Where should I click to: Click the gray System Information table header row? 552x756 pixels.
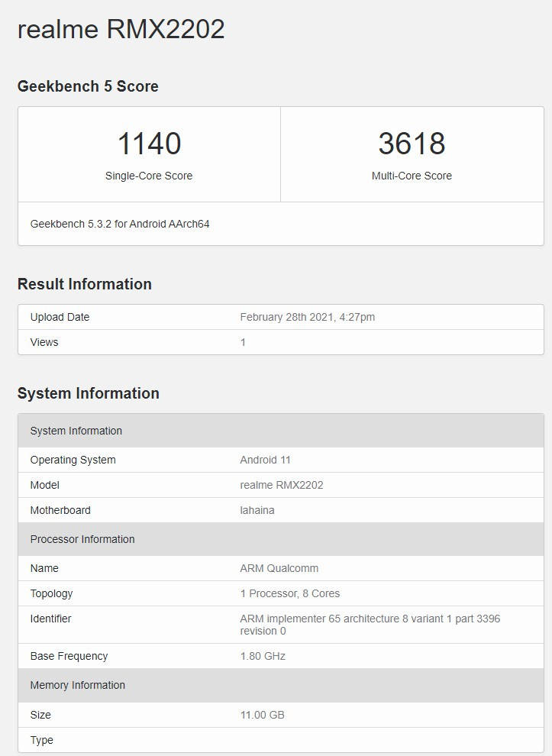coord(281,431)
